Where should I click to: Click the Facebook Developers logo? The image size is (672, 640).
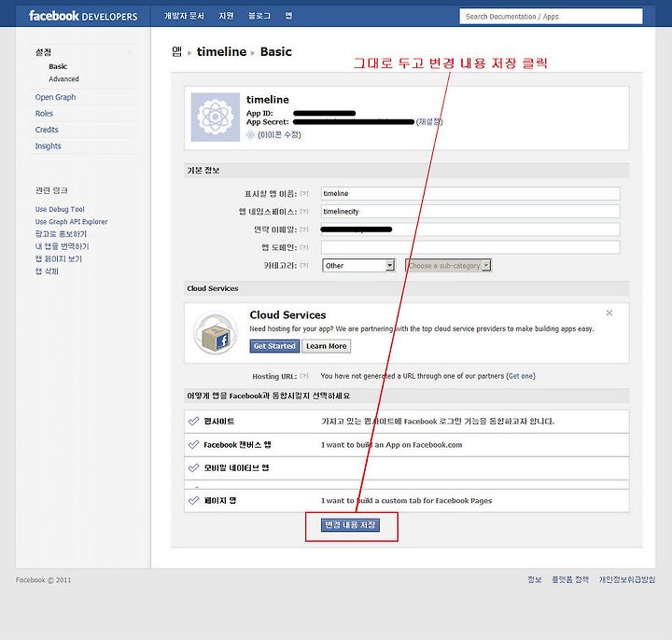pos(83,16)
